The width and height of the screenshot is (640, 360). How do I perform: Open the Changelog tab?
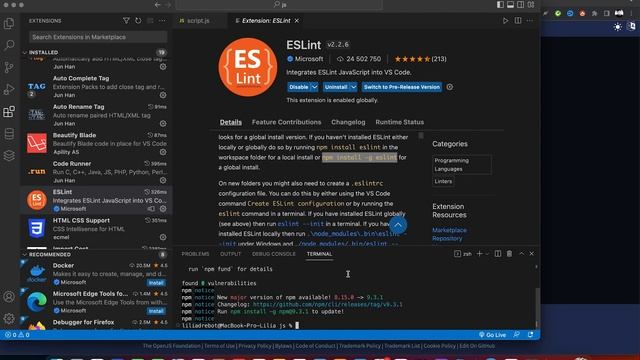348,122
